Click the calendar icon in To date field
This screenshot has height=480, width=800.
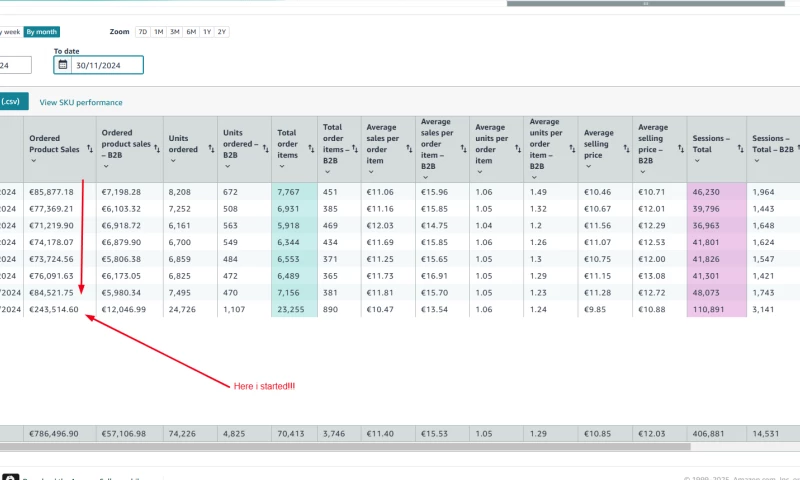(63, 65)
